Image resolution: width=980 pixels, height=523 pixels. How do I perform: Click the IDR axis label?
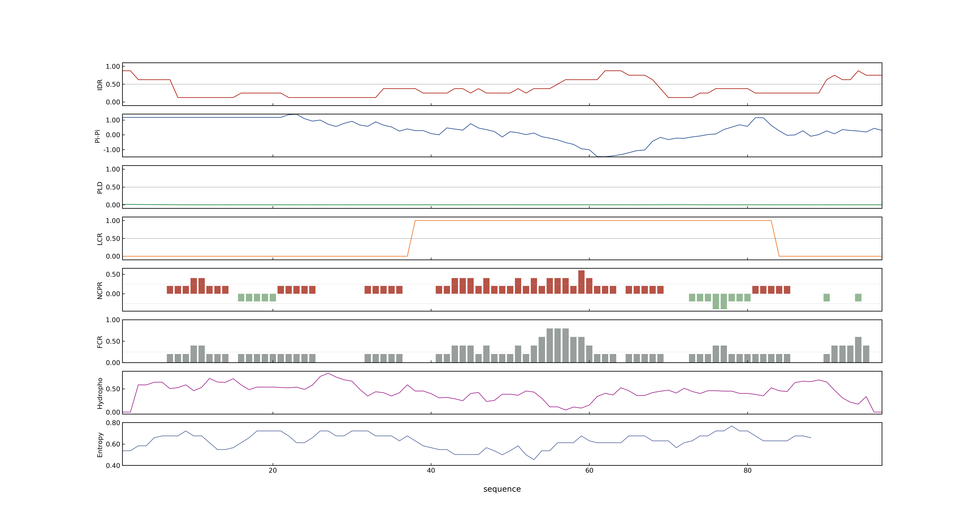click(x=100, y=85)
